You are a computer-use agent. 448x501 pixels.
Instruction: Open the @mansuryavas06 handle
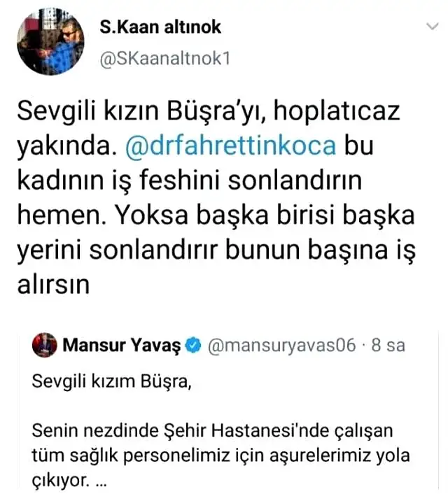tap(281, 346)
